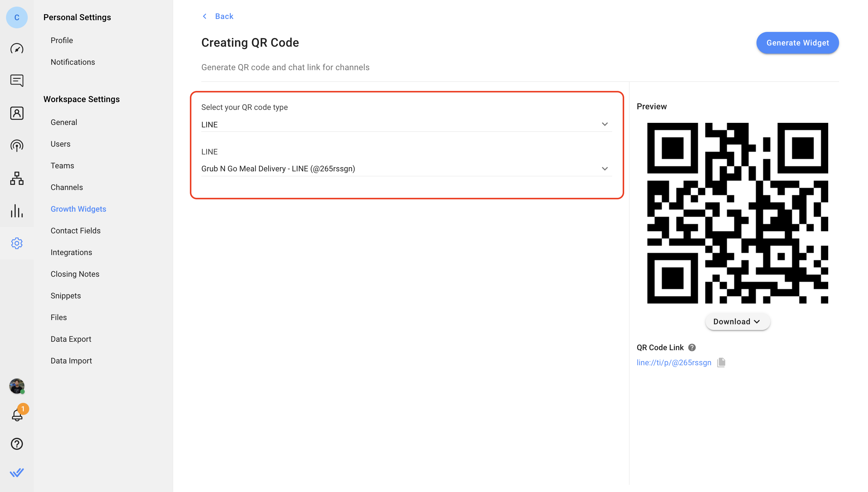Image resolution: width=868 pixels, height=492 pixels.
Task: Go to Contact Fields settings
Action: click(75, 230)
